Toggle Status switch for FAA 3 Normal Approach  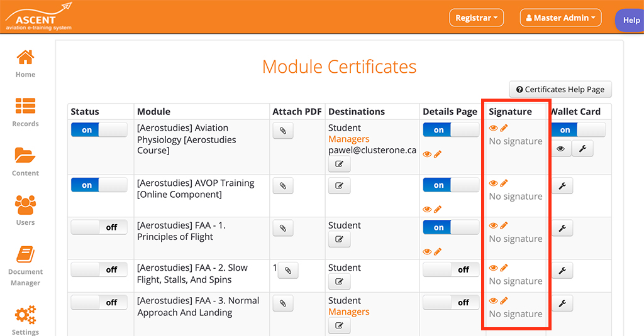[99, 302]
